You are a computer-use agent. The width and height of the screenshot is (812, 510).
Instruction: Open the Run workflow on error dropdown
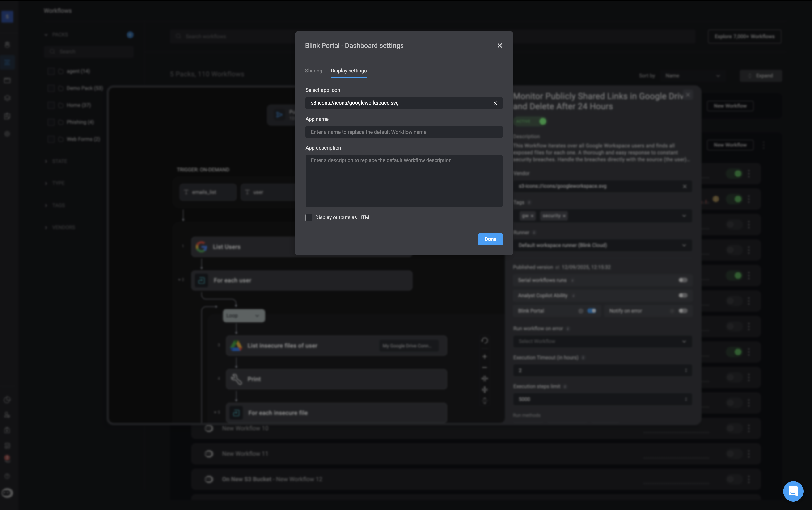(602, 342)
